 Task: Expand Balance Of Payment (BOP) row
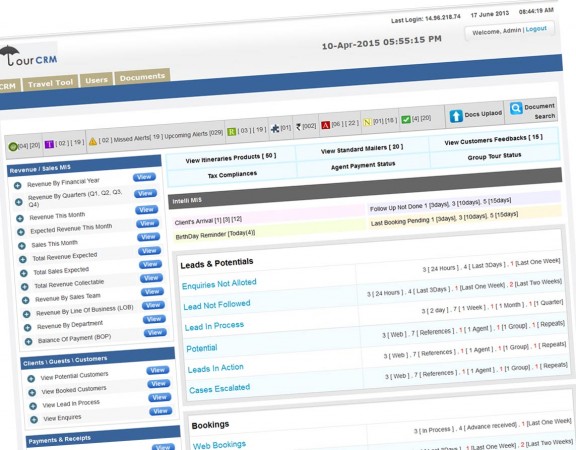[28, 342]
